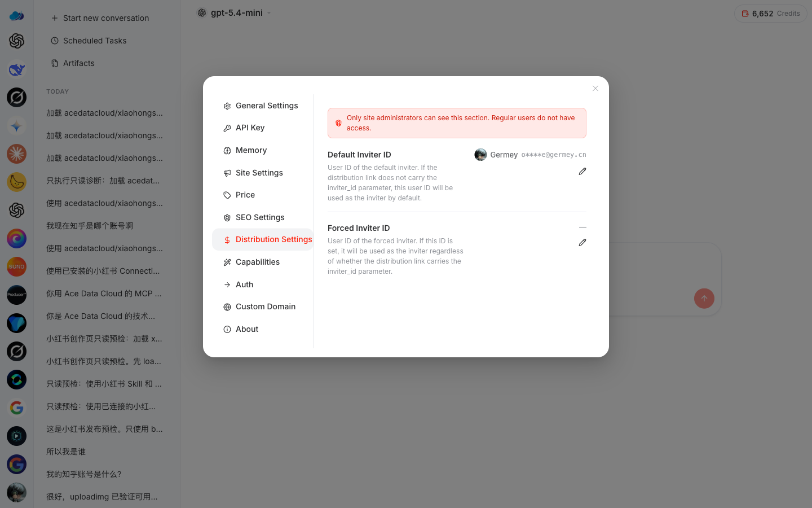Open Artifacts page
The width and height of the screenshot is (812, 508).
[107, 63]
